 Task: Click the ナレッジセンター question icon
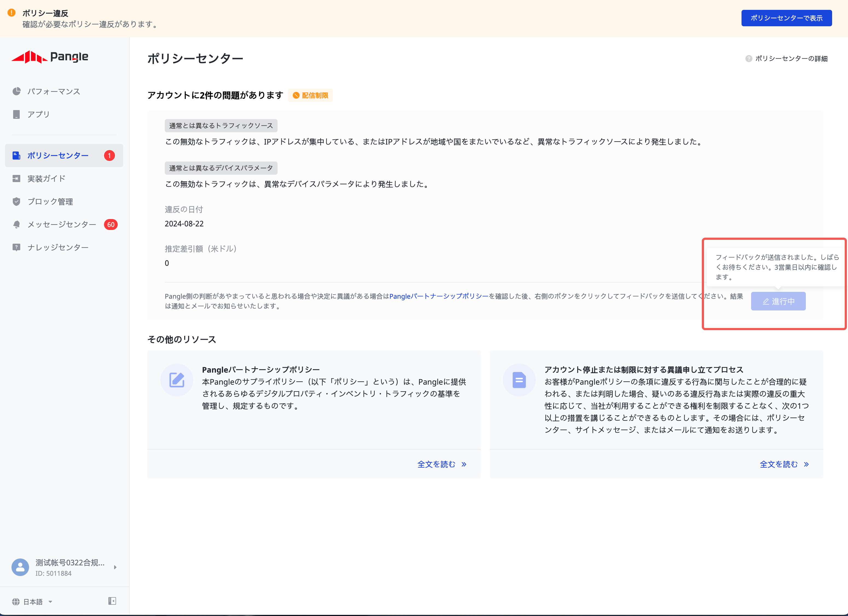[16, 247]
